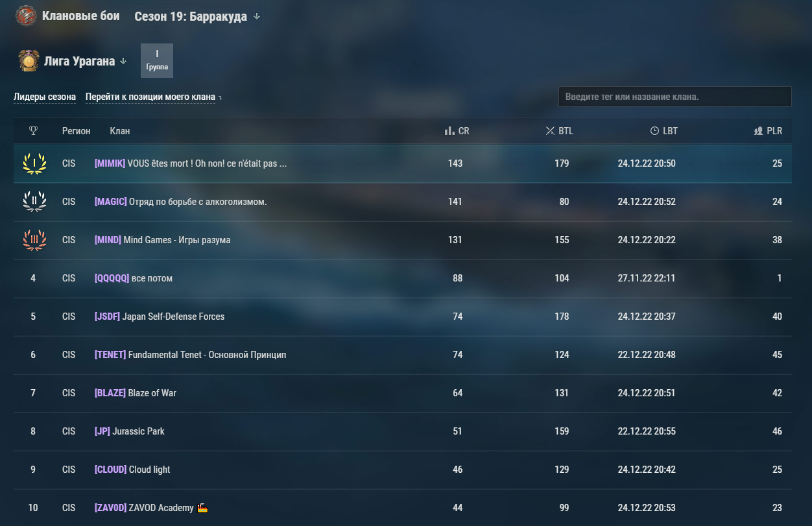Click the bronze third place laurel badge
The width and height of the screenshot is (812, 526).
(x=34, y=240)
